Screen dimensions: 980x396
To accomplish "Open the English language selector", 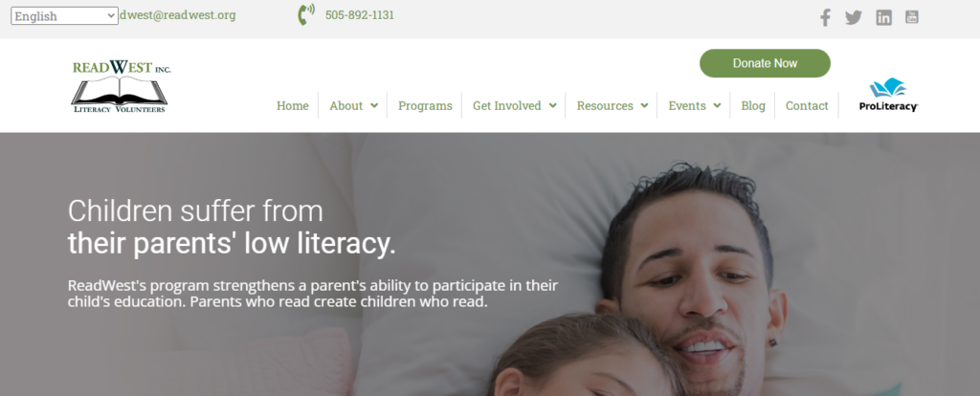I will (64, 16).
